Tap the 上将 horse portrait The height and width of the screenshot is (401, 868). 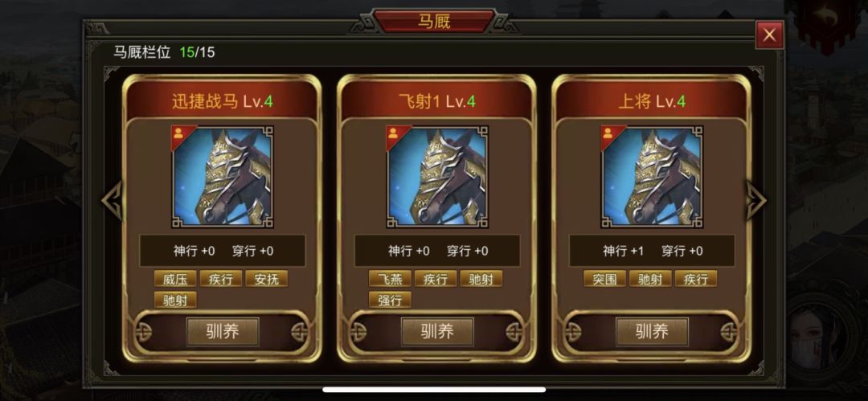[x=652, y=177]
